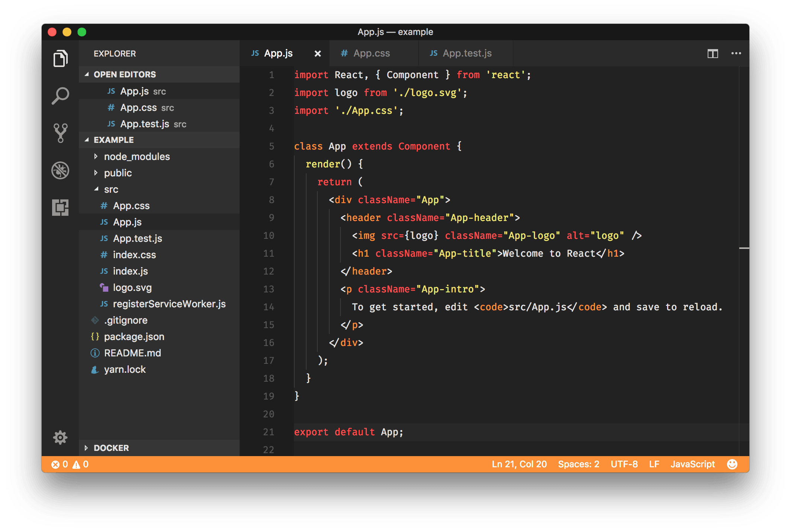Viewport: 791px width, 532px height.
Task: Open package.json in the file tree
Action: tap(134, 337)
